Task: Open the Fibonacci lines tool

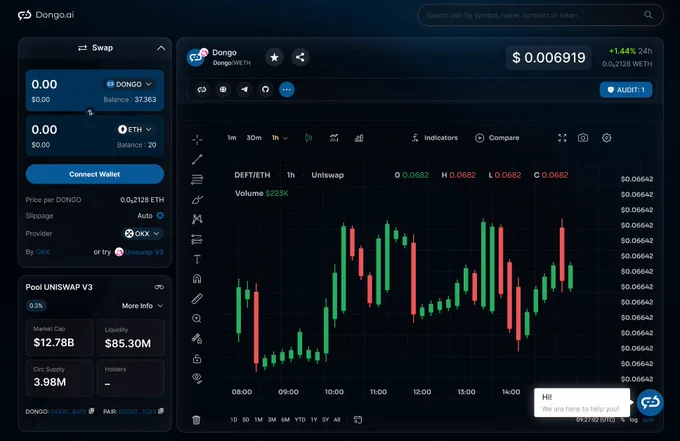Action: pyautogui.click(x=197, y=179)
